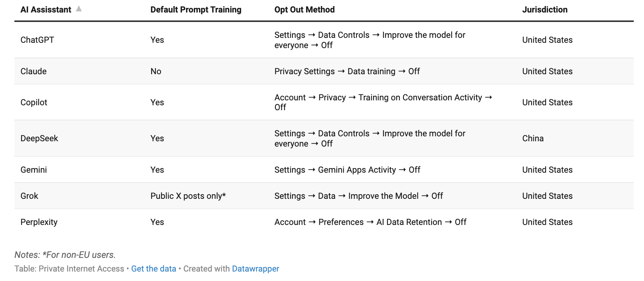Select the Gemini row name
Viewport: 644px width, 281px height.
point(33,170)
